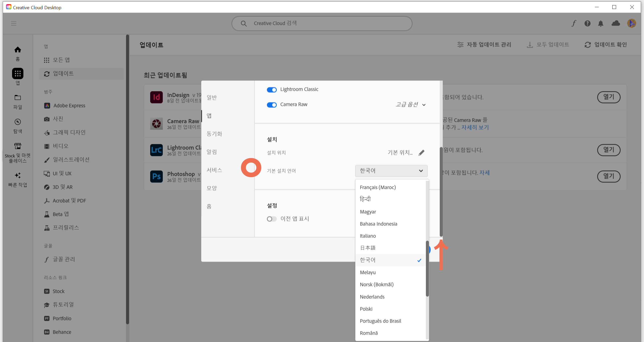Screen dimensions: 644x342
Task: Open the help question mark icon
Action: pos(587,23)
